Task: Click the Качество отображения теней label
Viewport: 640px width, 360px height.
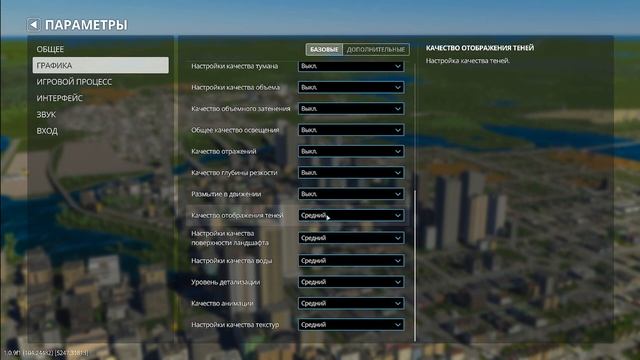Action: pos(237,215)
